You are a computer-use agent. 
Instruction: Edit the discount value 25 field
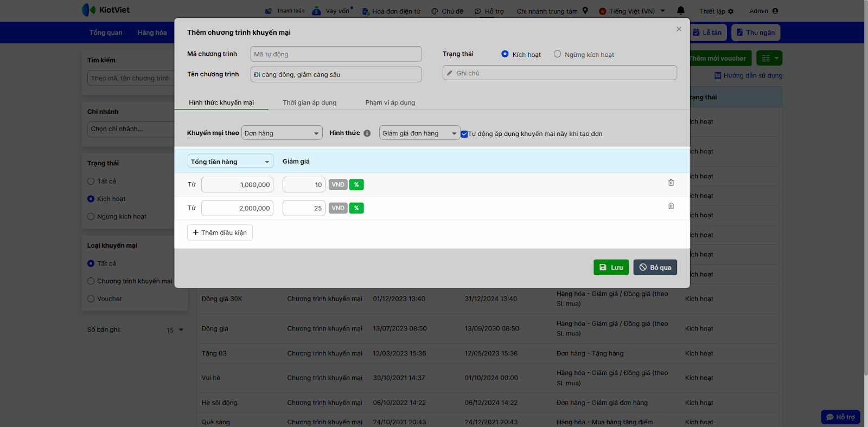click(304, 208)
